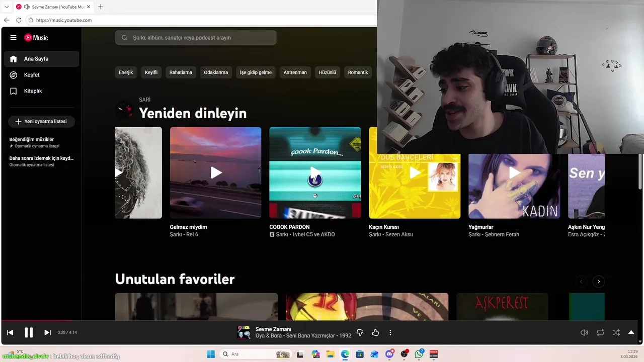
Task: Play Gelmez miydim thumbnail
Action: pyautogui.click(x=215, y=172)
